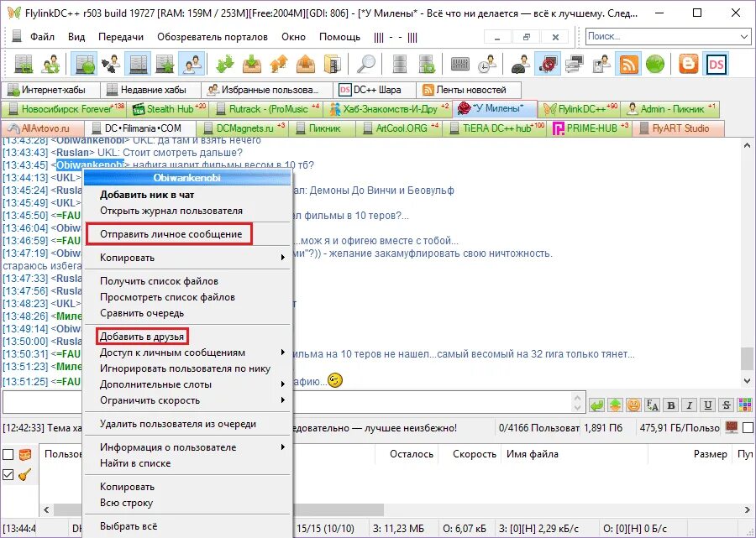Apply underline formatting with U button
Image resolution: width=756 pixels, height=538 pixels.
(x=708, y=405)
